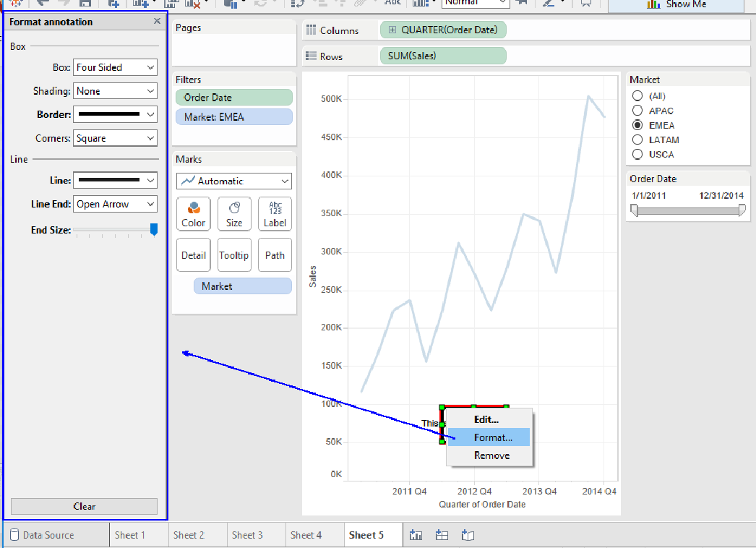Create a new story
The height and width of the screenshot is (548, 756).
click(x=468, y=535)
